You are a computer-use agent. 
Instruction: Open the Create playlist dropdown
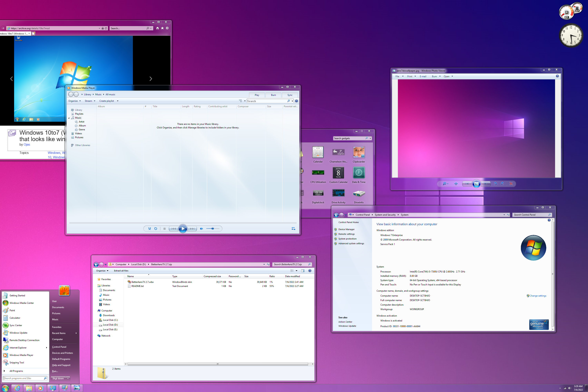[109, 101]
